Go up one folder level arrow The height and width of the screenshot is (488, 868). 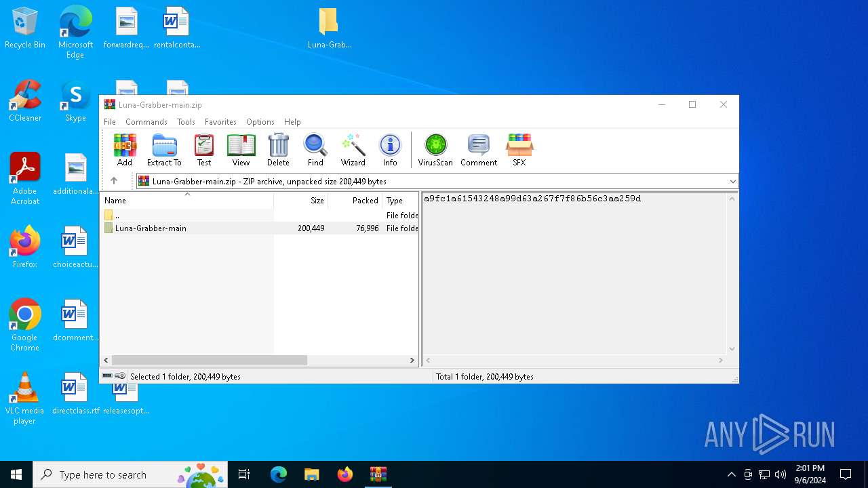pyautogui.click(x=114, y=181)
